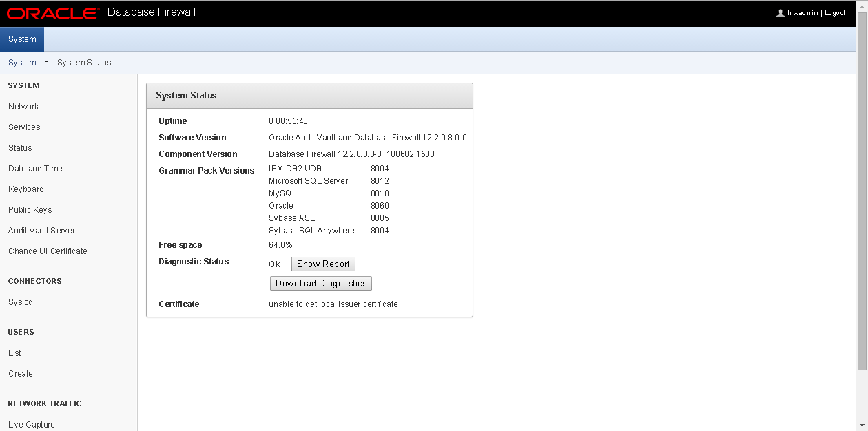Open Public Keys page
This screenshot has width=868, height=431.
(x=30, y=210)
